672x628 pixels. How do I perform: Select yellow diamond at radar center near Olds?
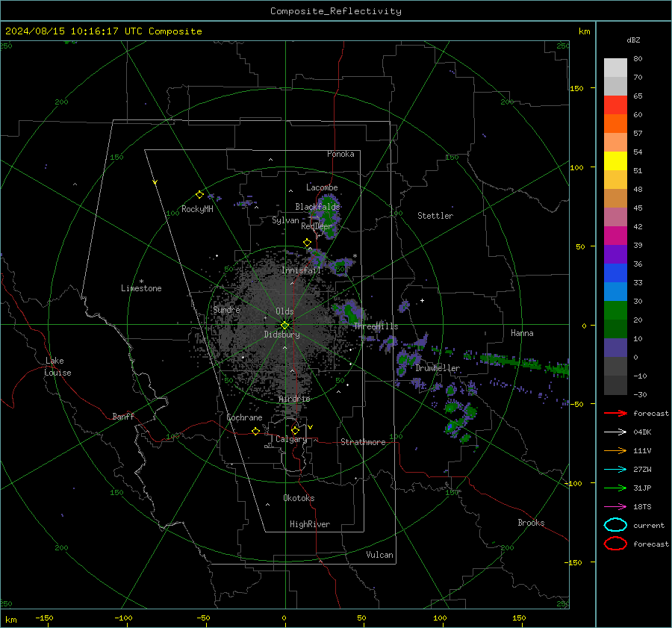click(284, 326)
